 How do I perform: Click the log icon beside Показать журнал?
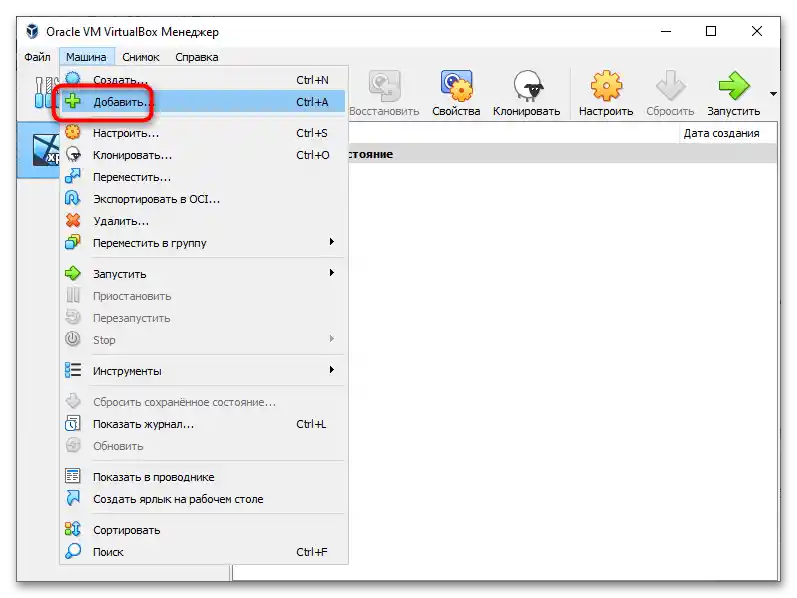[73, 423]
